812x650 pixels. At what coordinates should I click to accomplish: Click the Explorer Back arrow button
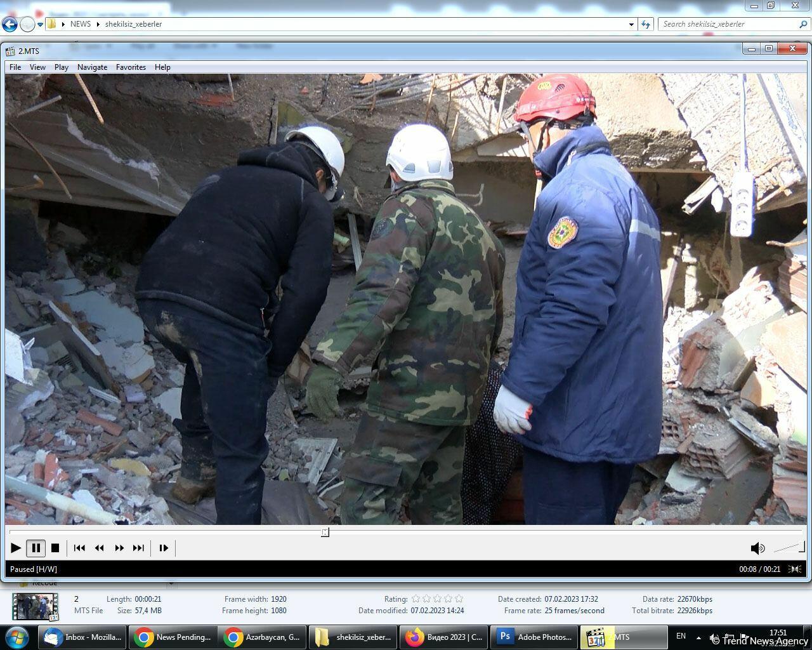[10, 24]
